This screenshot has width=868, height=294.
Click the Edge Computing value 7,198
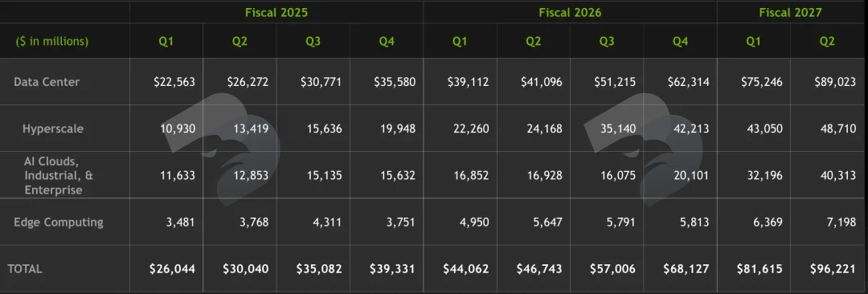click(x=842, y=223)
